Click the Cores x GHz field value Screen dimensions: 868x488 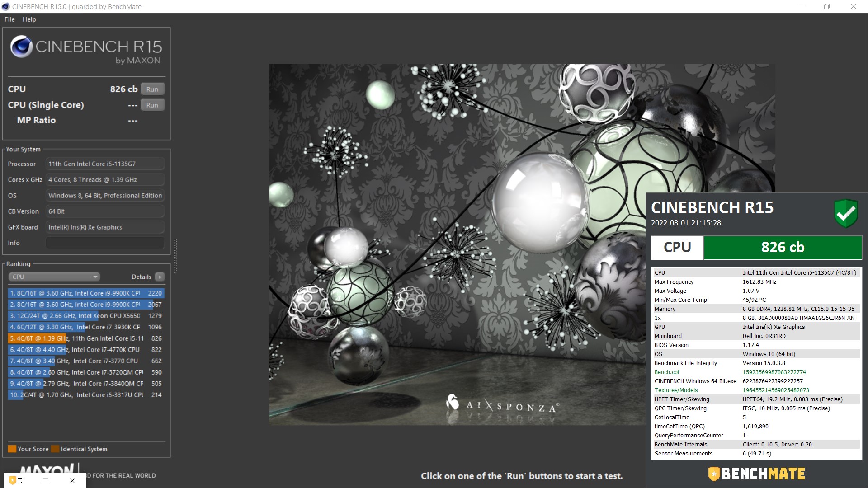[105, 179]
